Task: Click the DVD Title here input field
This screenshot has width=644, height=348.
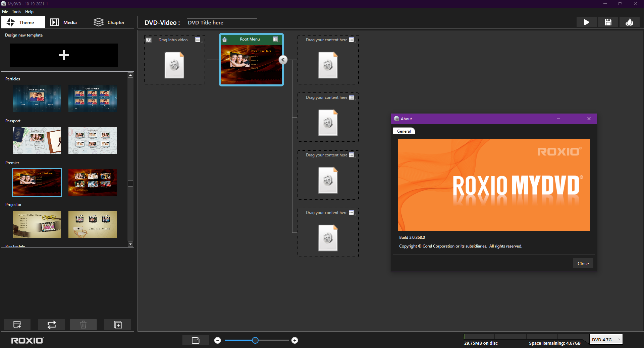Action: (222, 22)
